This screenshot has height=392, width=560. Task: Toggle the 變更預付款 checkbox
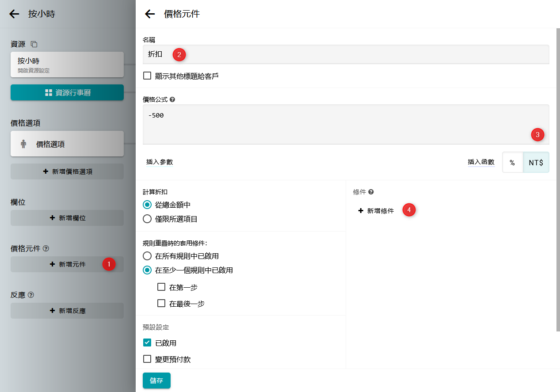[148, 359]
